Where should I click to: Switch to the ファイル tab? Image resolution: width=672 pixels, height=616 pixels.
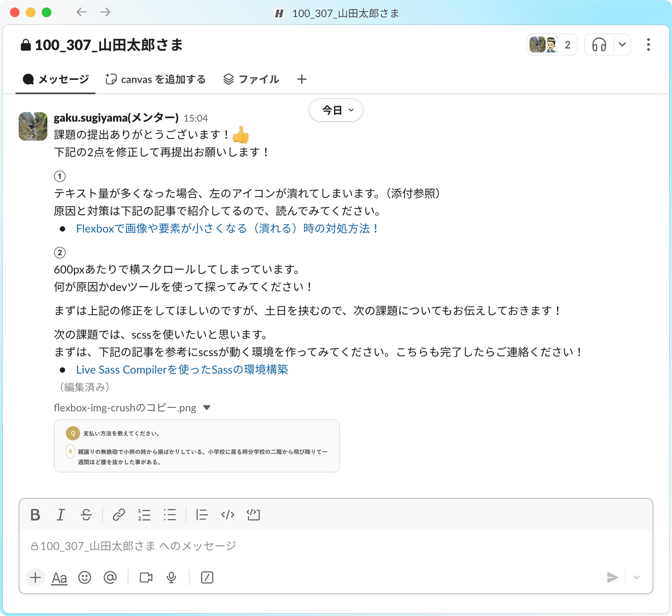(x=251, y=79)
